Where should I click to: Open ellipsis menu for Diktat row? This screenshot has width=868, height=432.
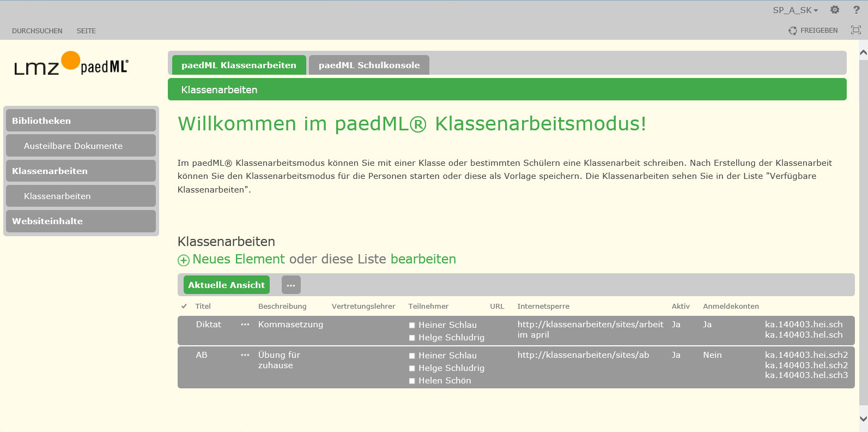[245, 325]
